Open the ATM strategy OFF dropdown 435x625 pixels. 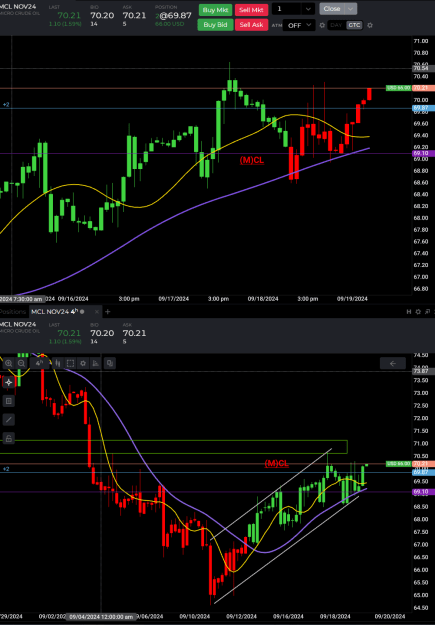pos(299,25)
